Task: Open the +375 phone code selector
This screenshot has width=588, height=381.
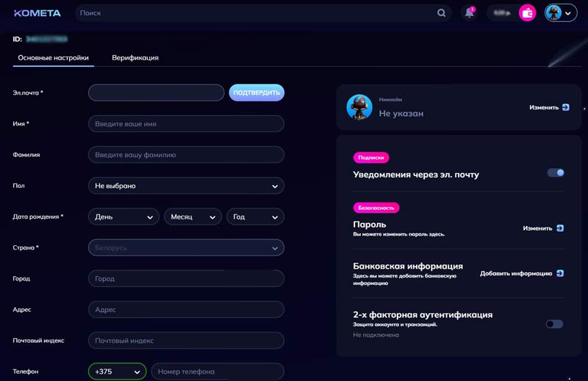Action: 117,371
